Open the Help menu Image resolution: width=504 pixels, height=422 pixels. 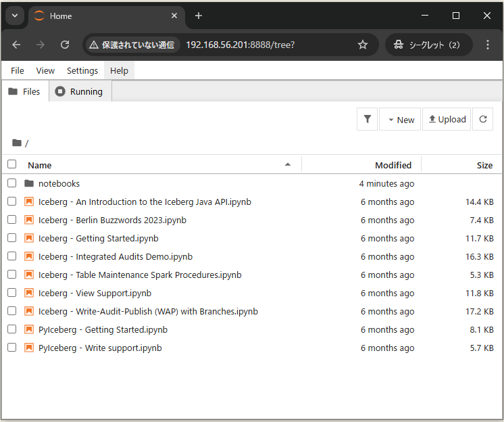120,70
